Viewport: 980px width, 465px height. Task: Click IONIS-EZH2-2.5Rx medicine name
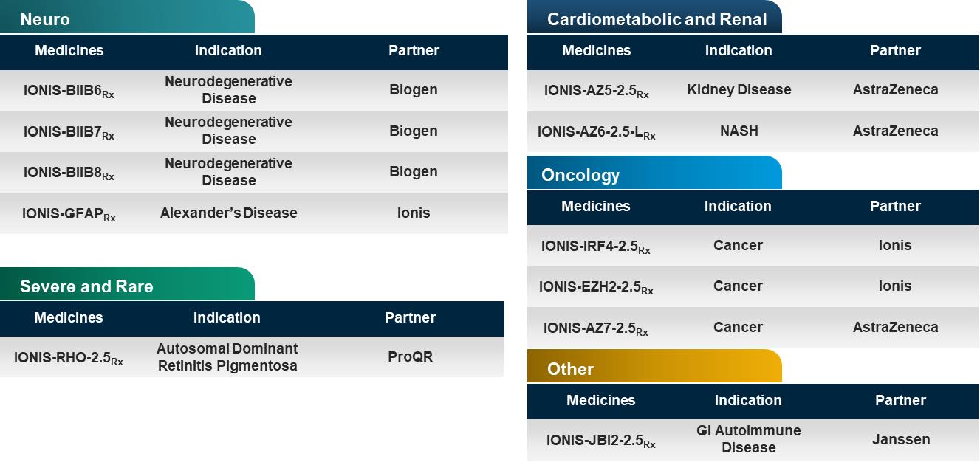[595, 287]
